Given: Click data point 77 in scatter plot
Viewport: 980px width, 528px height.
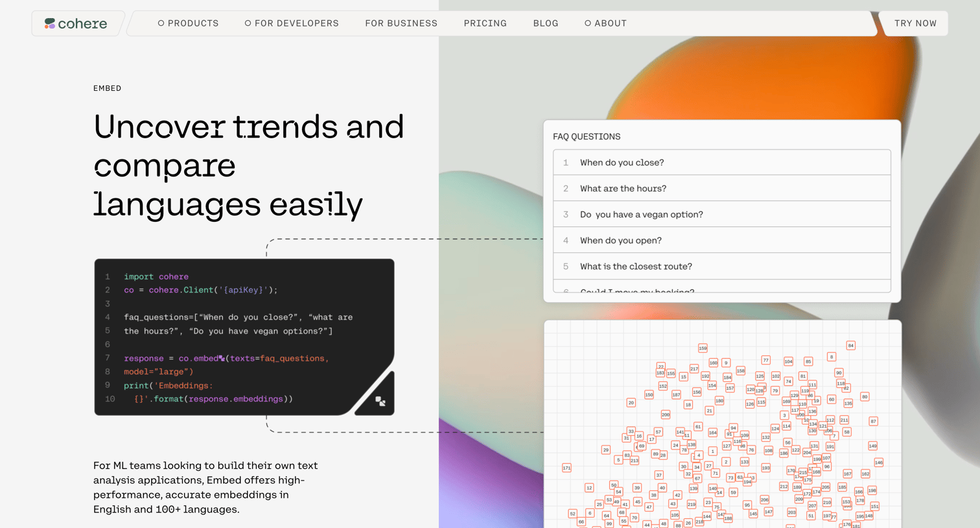Looking at the screenshot, I should [765, 360].
